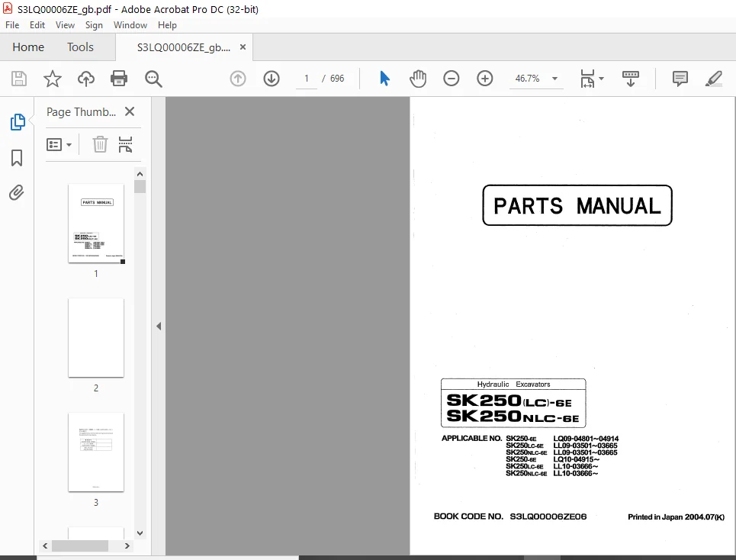Select the S3LQ00006ZE_gb document tab
736x560 pixels.
(184, 47)
